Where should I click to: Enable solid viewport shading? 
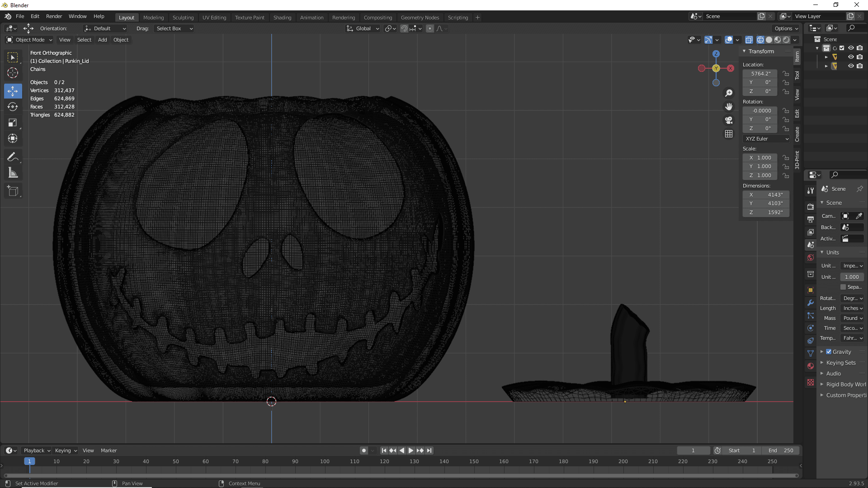tap(769, 40)
